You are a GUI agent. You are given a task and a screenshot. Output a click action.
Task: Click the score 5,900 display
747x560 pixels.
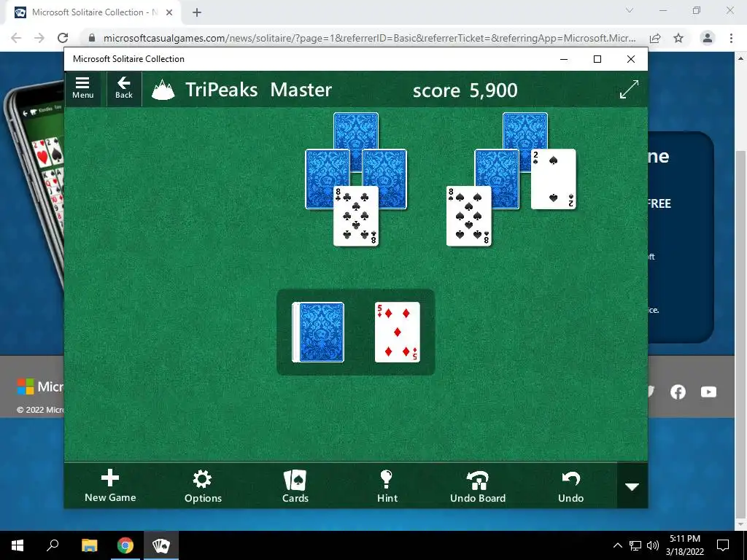465,90
